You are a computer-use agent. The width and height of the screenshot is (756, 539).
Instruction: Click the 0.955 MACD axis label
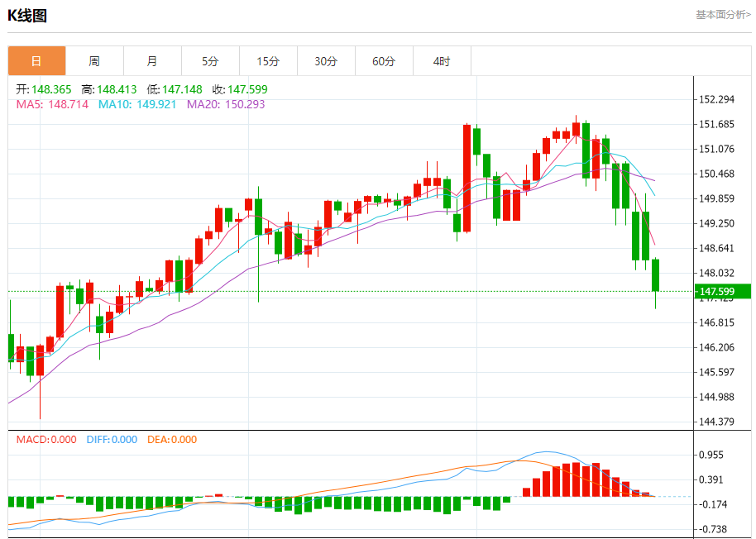pyautogui.click(x=711, y=456)
